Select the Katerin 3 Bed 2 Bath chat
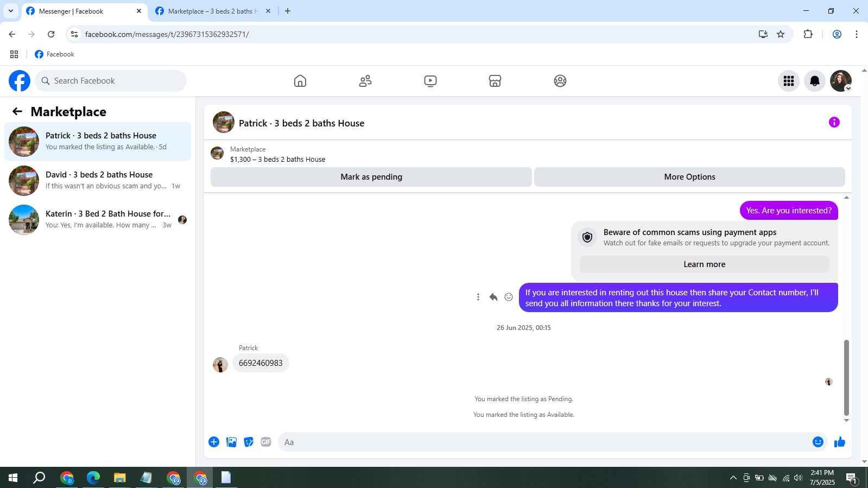Image resolution: width=868 pixels, height=488 pixels. [98, 220]
